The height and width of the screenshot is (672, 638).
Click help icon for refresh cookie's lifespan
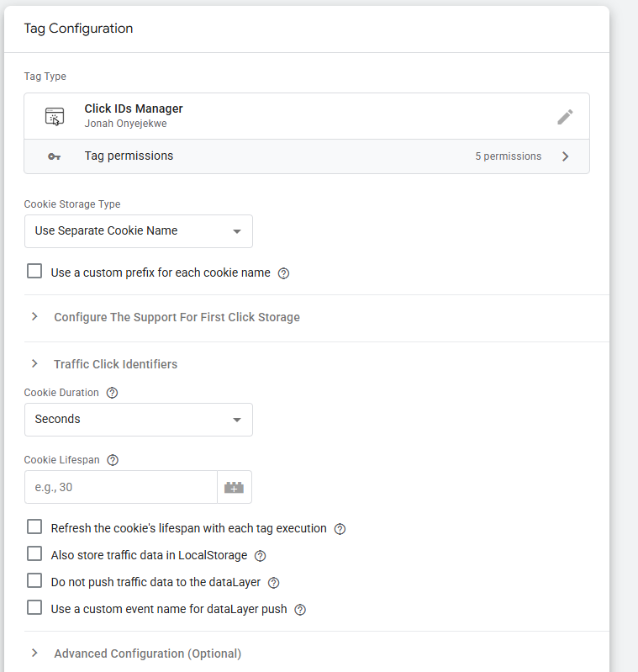(340, 529)
